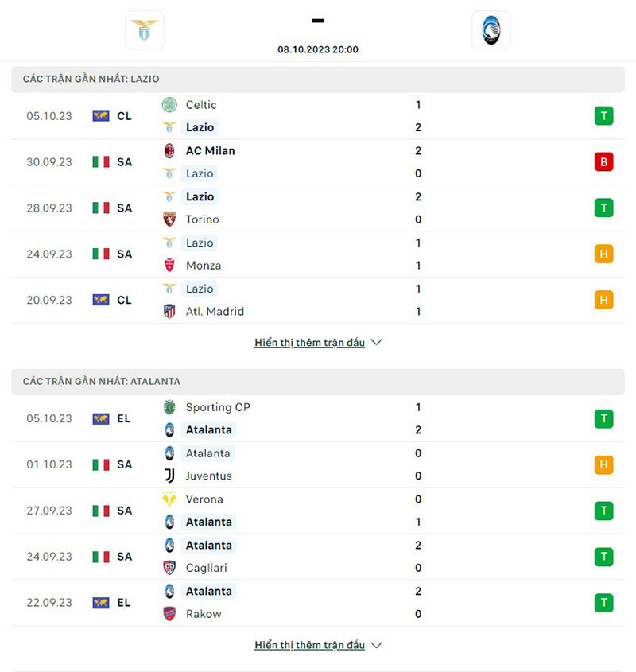Click the red B result badge
Viewport: 636px width, 672px height.
pos(603,162)
